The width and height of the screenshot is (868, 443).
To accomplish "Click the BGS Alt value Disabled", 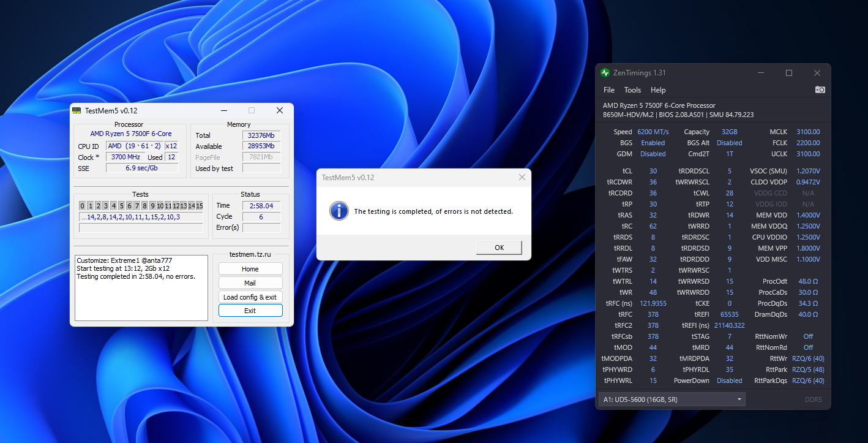I will tap(730, 143).
